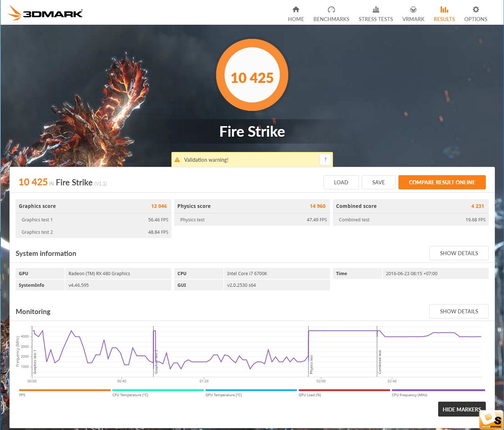This screenshot has height=430, width=504.
Task: Click the Monitoring heading
Action: click(x=33, y=312)
